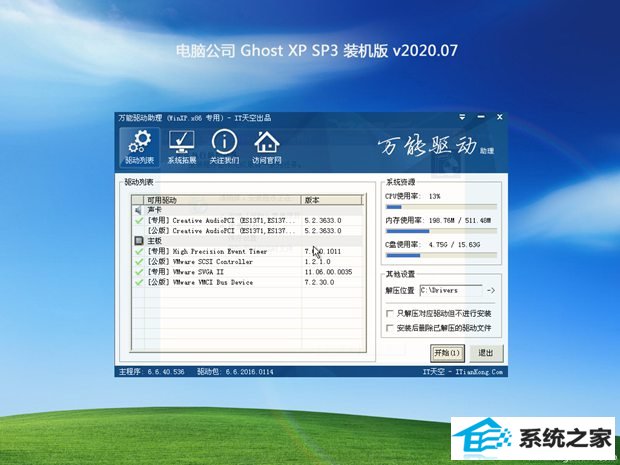Viewport: 620px width, 465px height.
Task: Click the IT天空 - ITianKong.Com status link
Action: tap(463, 372)
